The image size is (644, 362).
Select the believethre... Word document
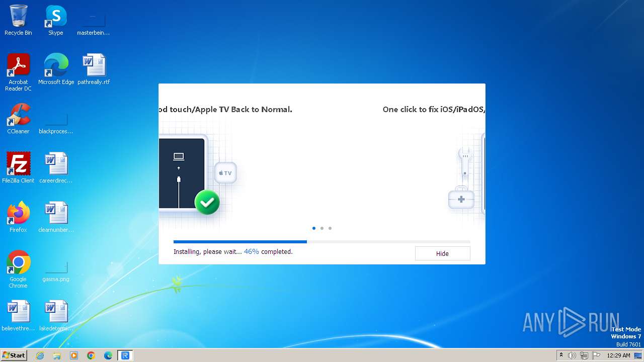point(18,316)
